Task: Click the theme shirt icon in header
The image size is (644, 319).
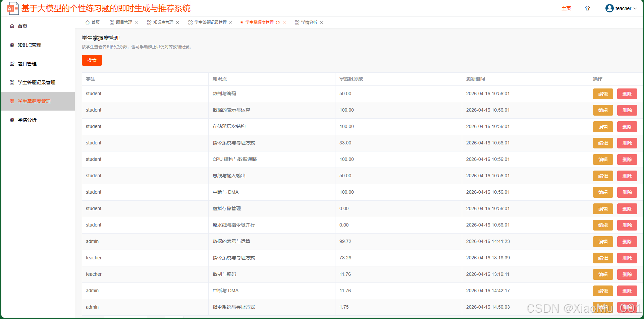Action: [587, 8]
